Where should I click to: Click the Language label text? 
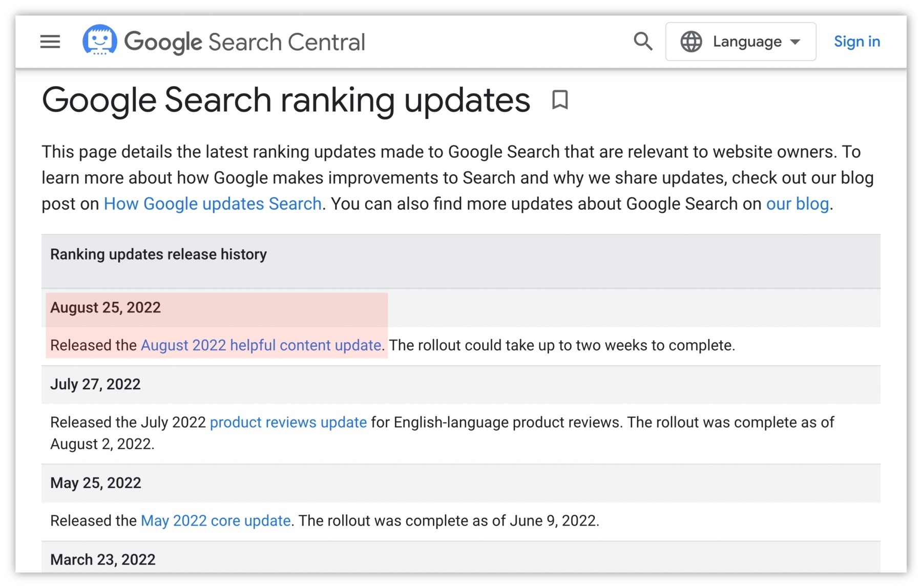click(x=747, y=41)
